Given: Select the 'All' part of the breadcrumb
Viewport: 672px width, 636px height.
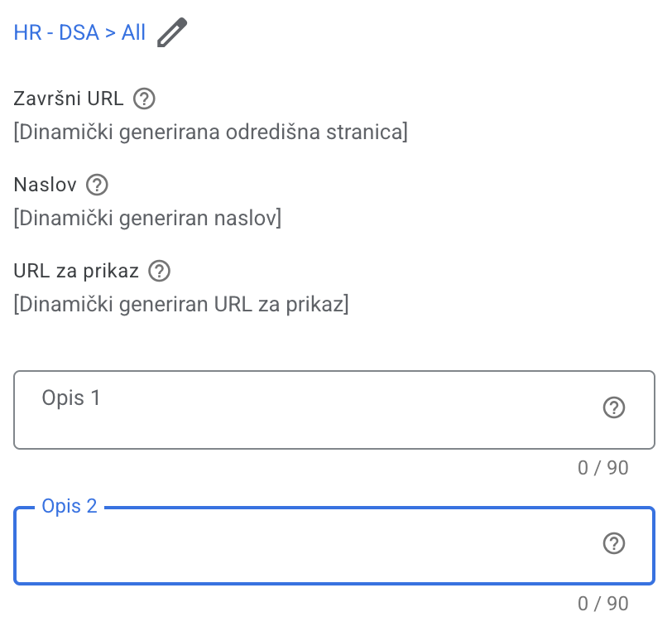Looking at the screenshot, I should coord(133,33).
